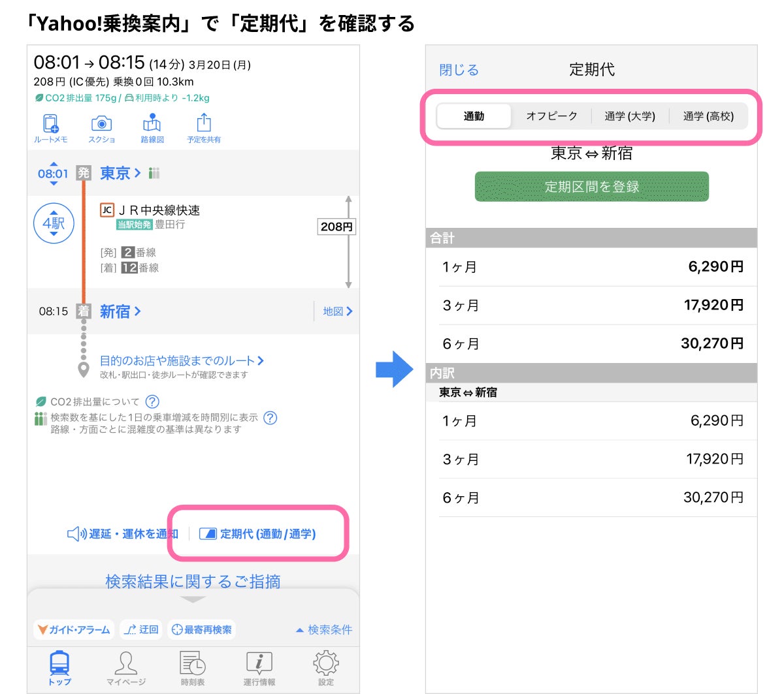Open 運行情報 service info tab
The image size is (784, 694).
(x=259, y=668)
